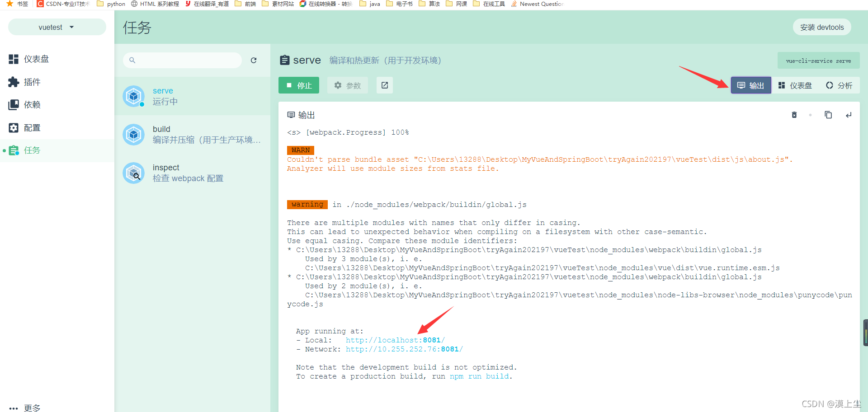The height and width of the screenshot is (412, 868).
Task: Click the 'npm run build' text
Action: point(479,376)
